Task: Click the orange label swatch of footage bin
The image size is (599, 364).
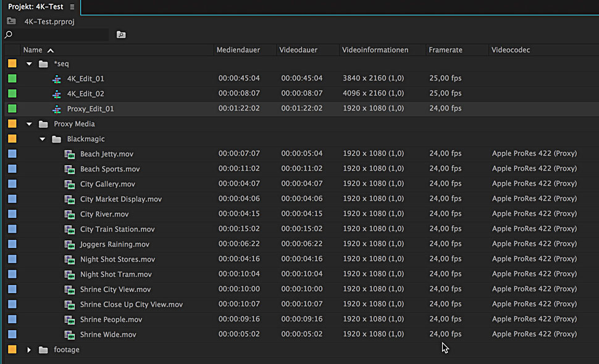Action: tap(12, 350)
